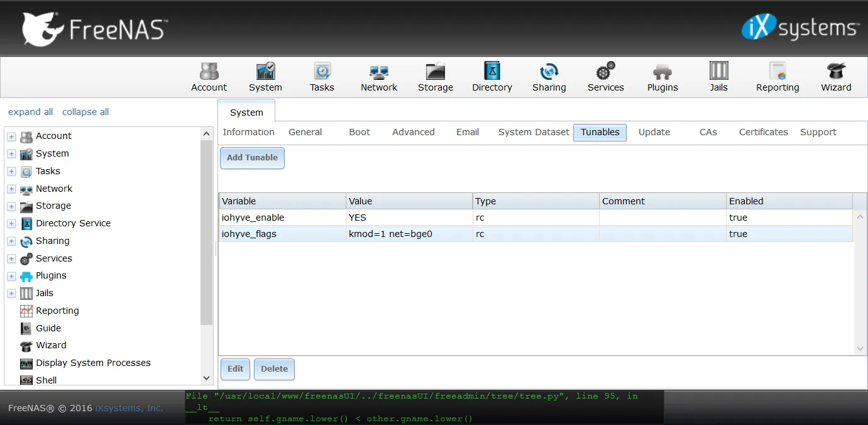Expand the Network tree node
Image resolution: width=868 pixels, height=425 pixels.
pos(11,189)
